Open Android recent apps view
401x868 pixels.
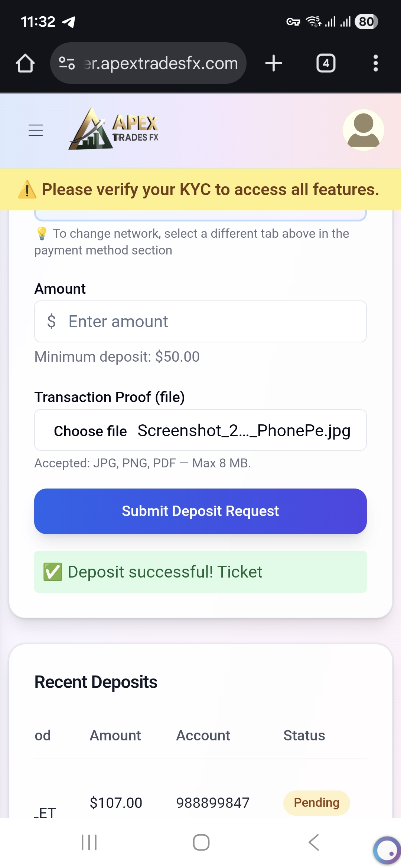tap(89, 842)
